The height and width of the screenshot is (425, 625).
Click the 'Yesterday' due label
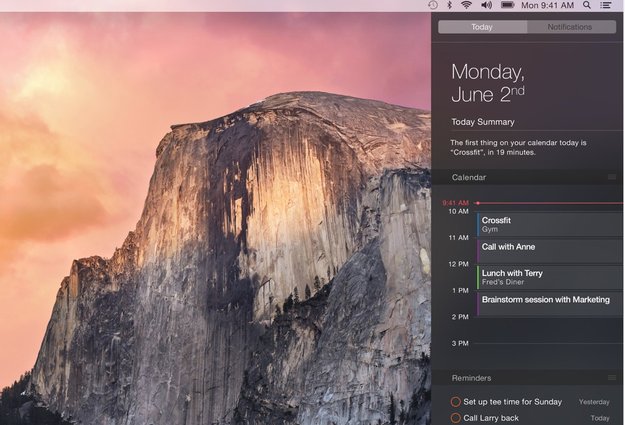pos(594,402)
